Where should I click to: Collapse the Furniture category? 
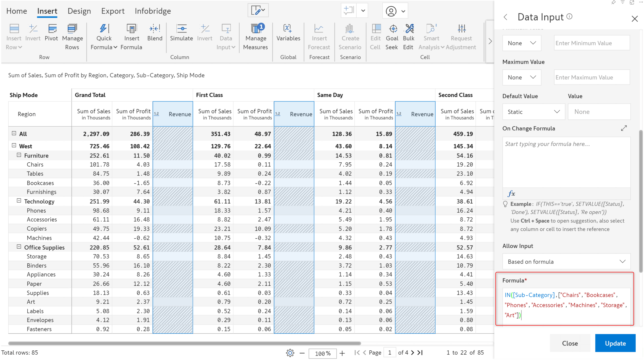point(19,155)
